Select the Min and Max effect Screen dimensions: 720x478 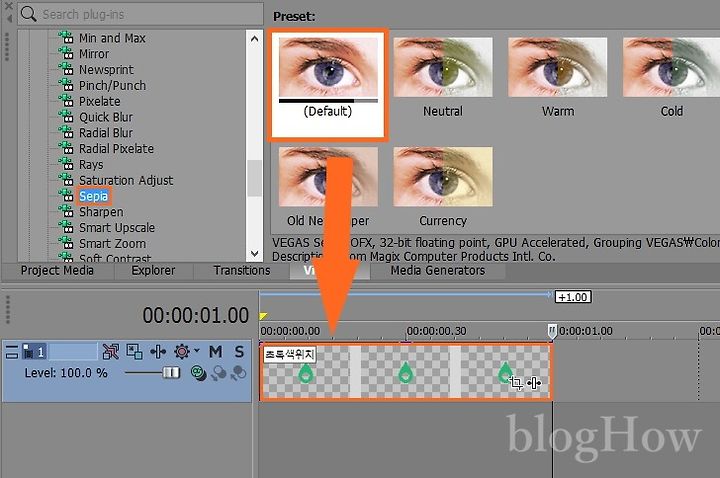pyautogui.click(x=112, y=38)
